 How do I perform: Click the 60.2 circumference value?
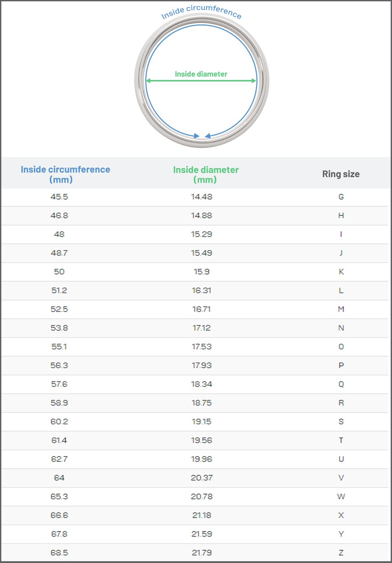pos(59,422)
